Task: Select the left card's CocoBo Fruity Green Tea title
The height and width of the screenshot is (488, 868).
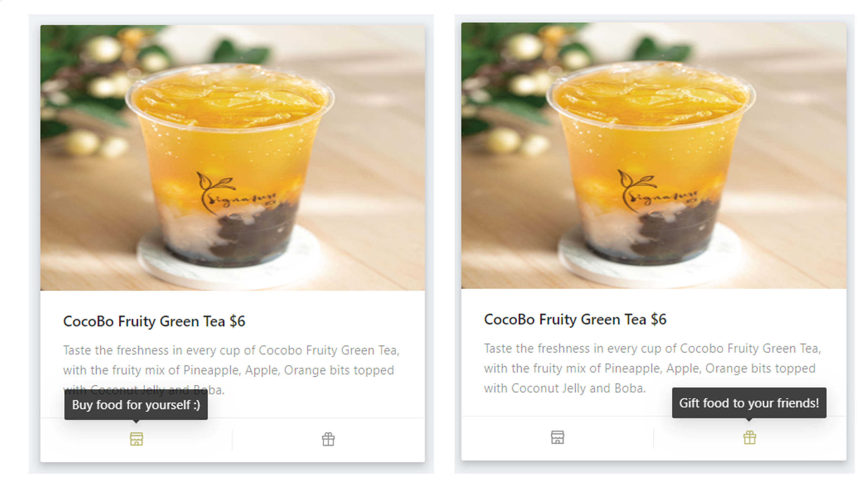Action: [154, 321]
